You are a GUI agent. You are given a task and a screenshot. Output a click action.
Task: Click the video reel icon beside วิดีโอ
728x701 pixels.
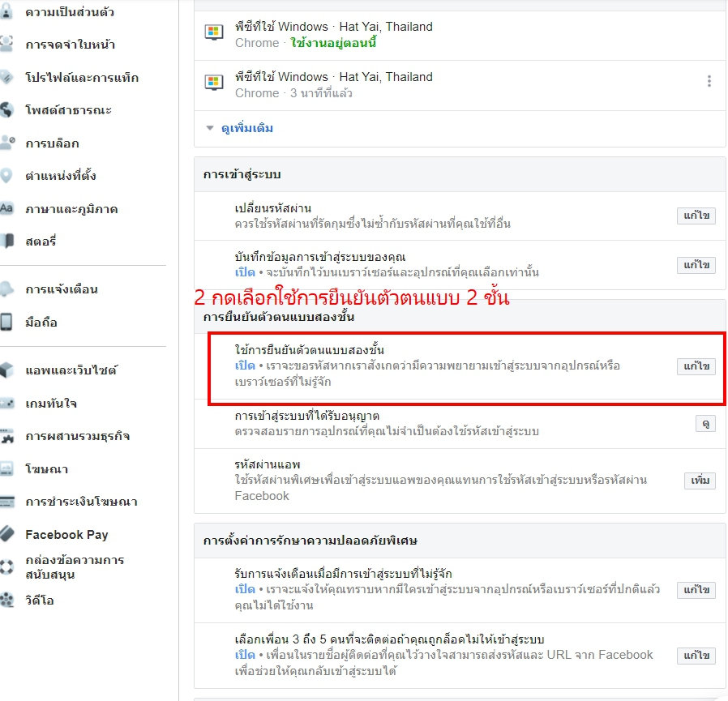point(7,600)
